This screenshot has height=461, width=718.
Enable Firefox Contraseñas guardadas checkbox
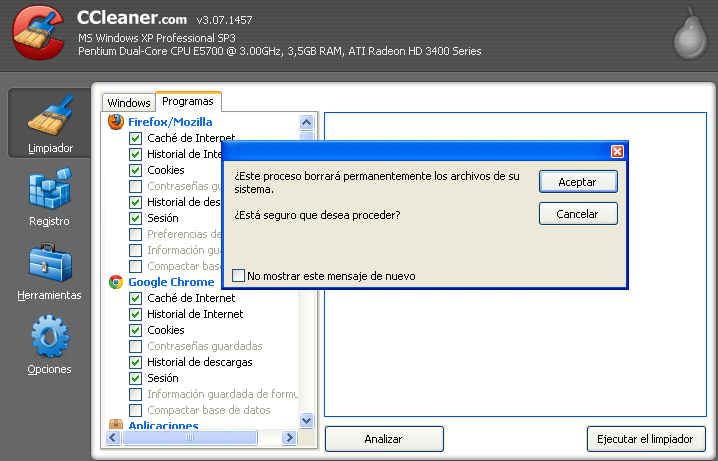click(x=135, y=186)
